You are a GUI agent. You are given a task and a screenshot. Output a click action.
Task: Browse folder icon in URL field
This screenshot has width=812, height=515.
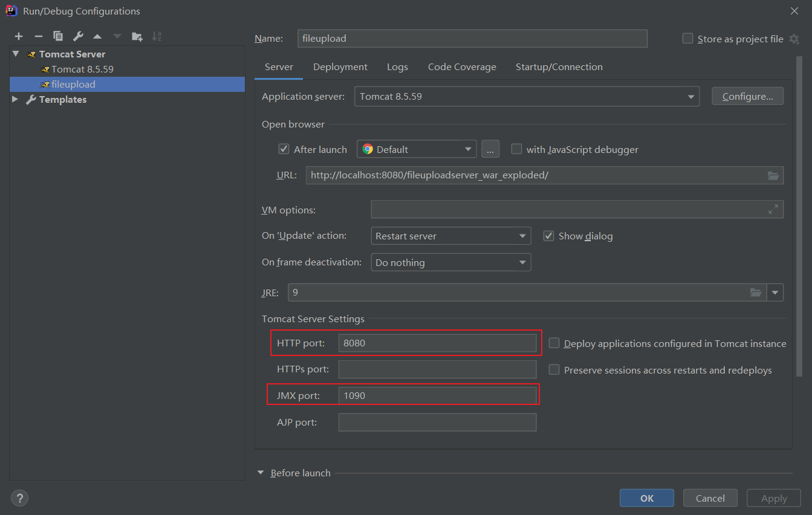coord(773,175)
